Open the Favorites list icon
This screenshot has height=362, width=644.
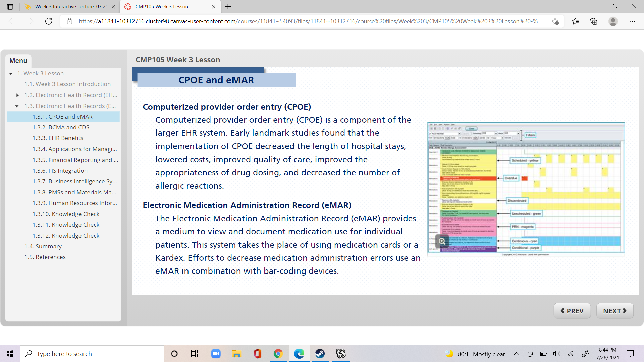pos(575,21)
